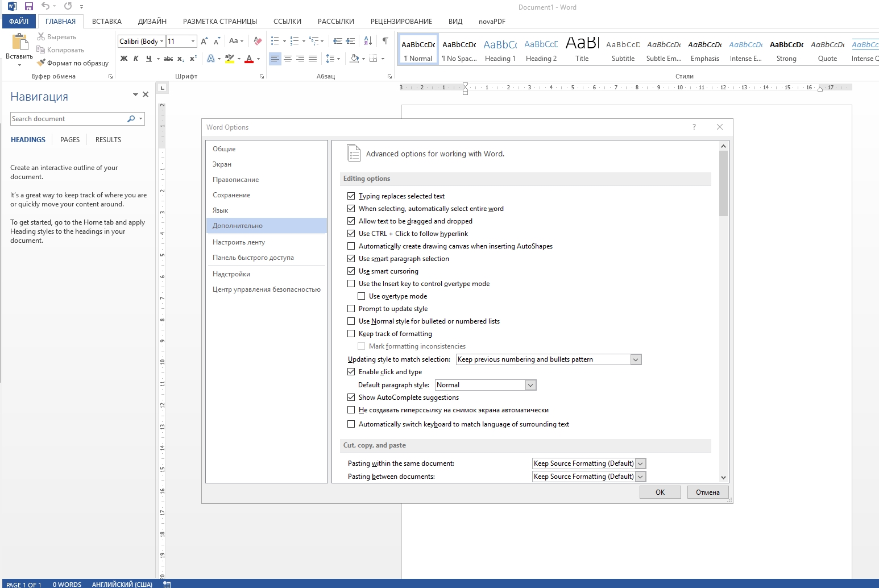
Task: Toggle Allow text to be dragged and dropped
Action: tap(351, 221)
